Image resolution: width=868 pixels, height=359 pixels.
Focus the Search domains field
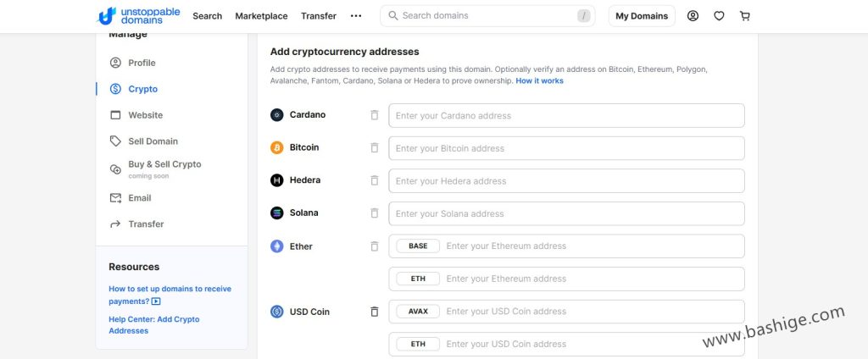(487, 16)
